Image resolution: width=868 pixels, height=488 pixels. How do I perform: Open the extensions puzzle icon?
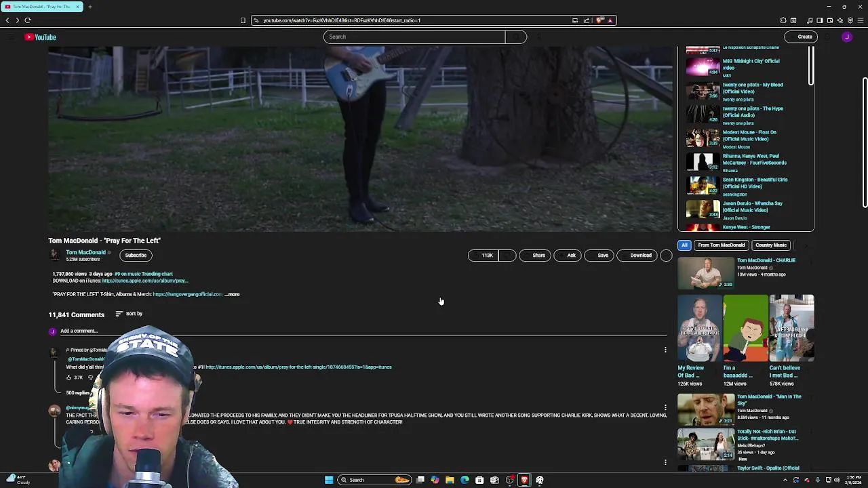[x=783, y=20]
